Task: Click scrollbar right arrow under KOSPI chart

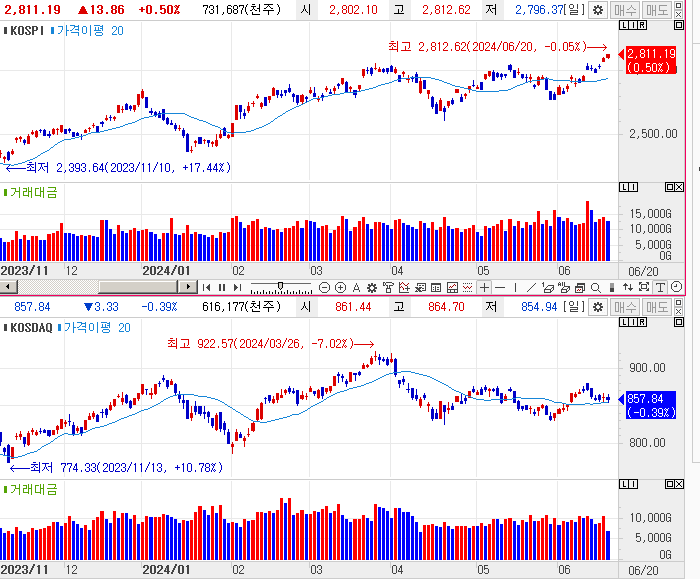Action: click(x=188, y=287)
